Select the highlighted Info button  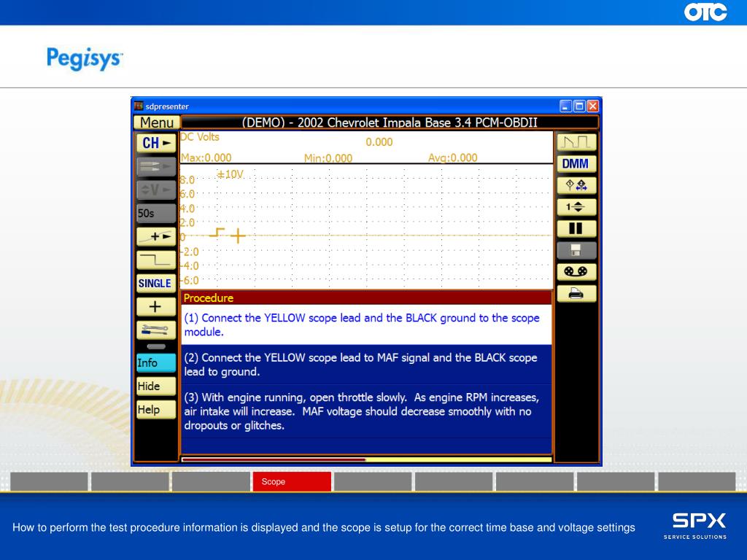(x=156, y=363)
